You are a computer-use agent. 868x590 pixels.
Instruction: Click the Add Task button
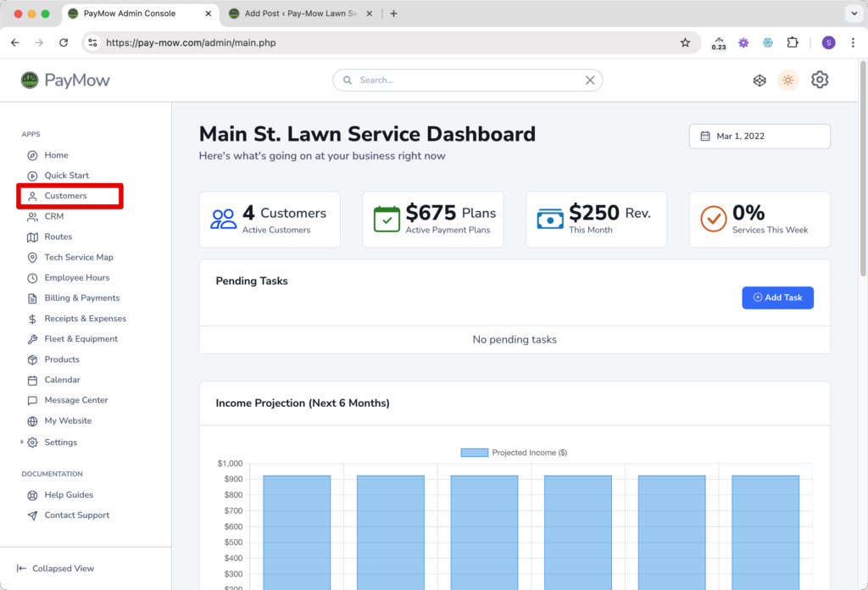coord(778,298)
